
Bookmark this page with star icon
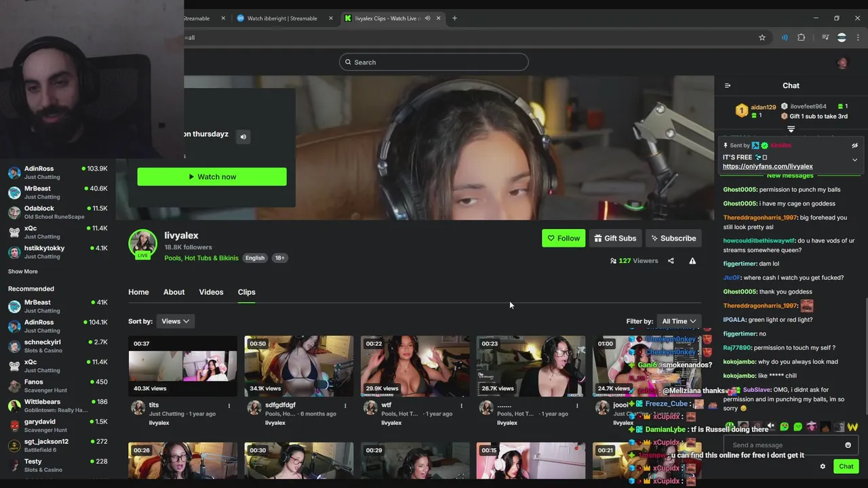pos(762,37)
